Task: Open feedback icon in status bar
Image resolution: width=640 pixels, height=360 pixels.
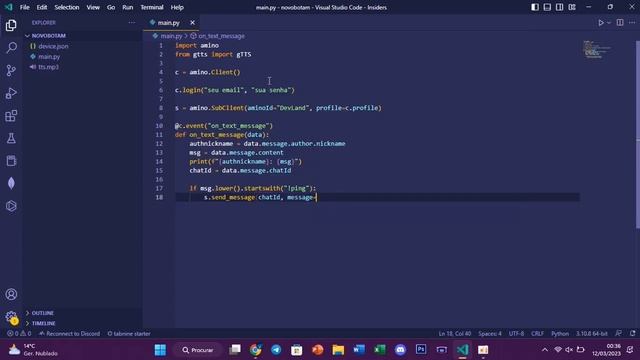Action: pyautogui.click(x=619, y=334)
